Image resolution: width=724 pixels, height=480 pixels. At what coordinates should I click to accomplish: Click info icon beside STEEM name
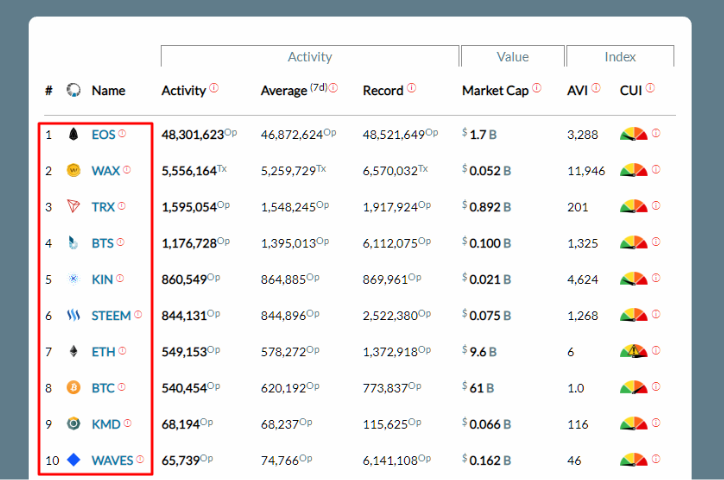click(x=138, y=314)
